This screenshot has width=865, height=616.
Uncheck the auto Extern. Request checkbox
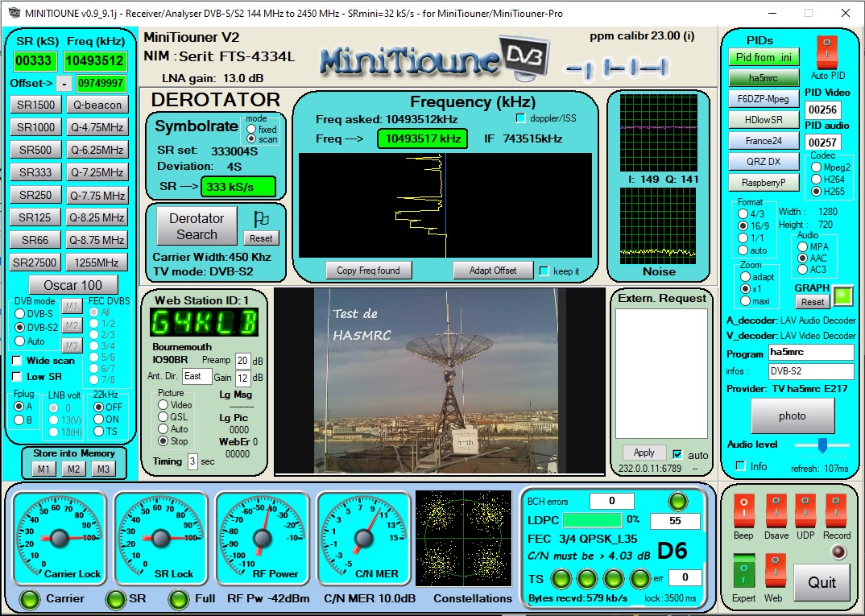678,454
